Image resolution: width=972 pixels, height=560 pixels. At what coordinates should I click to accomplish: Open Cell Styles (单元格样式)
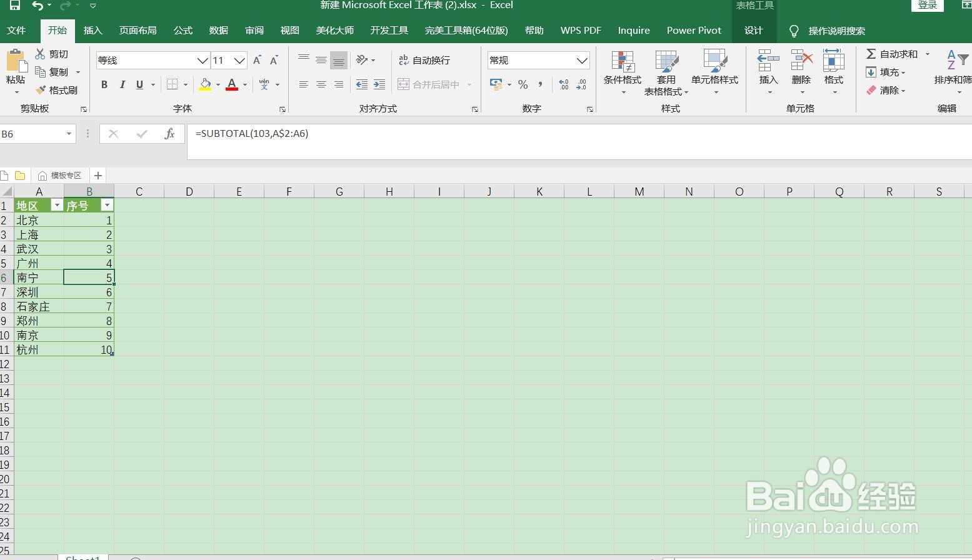[714, 72]
